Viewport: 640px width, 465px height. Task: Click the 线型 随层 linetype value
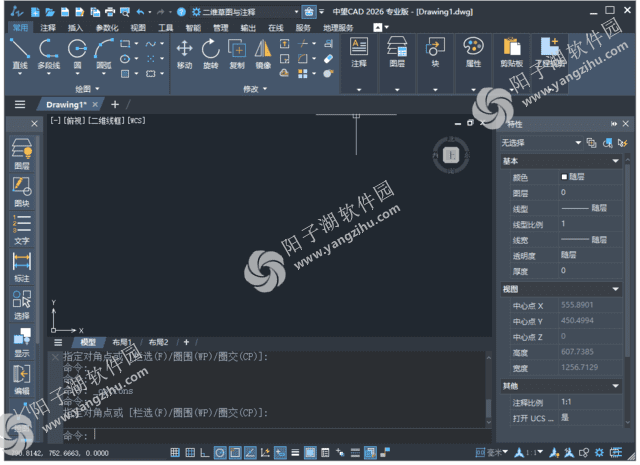coord(590,208)
